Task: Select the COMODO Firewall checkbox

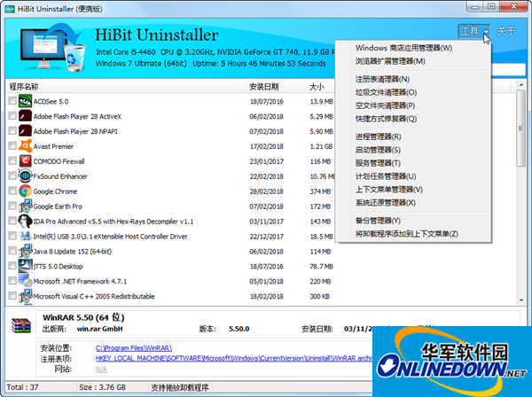Action: coord(12,160)
